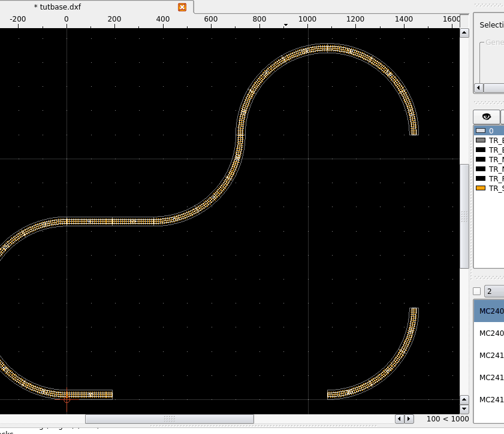Toggle the checkbox beside the "2" dropdown
The width and height of the screenshot is (504, 434).
coord(477,292)
